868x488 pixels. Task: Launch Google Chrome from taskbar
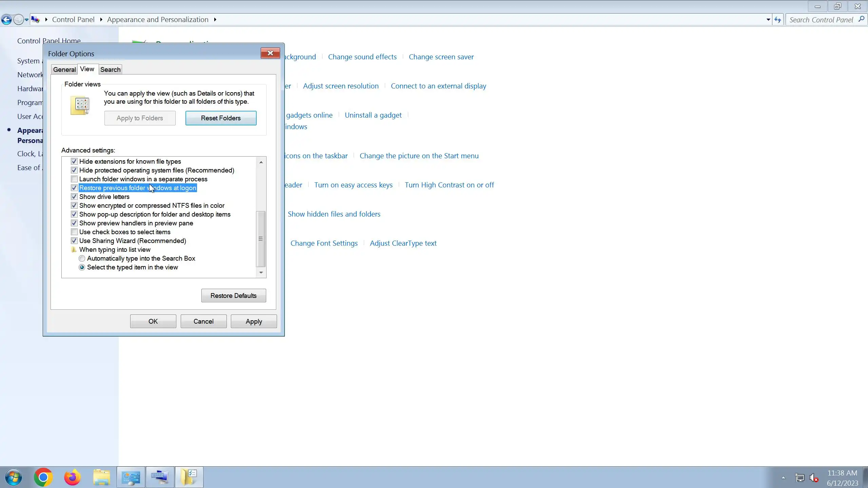[x=43, y=477]
